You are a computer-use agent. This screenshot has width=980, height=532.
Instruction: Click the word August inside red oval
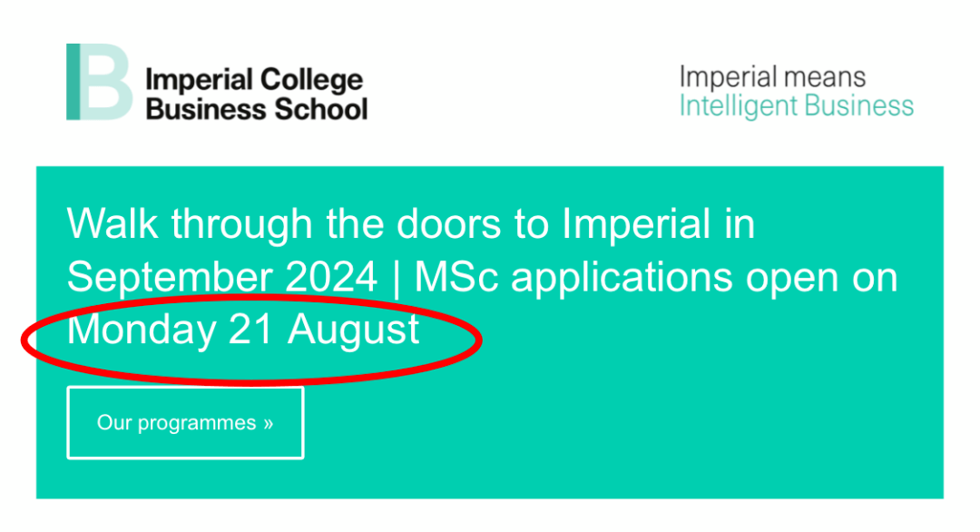point(354,330)
